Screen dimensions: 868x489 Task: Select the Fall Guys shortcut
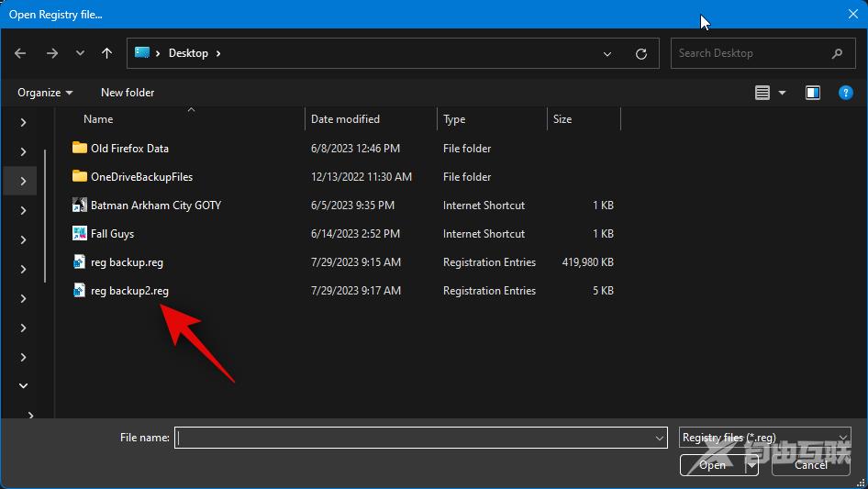112,234
